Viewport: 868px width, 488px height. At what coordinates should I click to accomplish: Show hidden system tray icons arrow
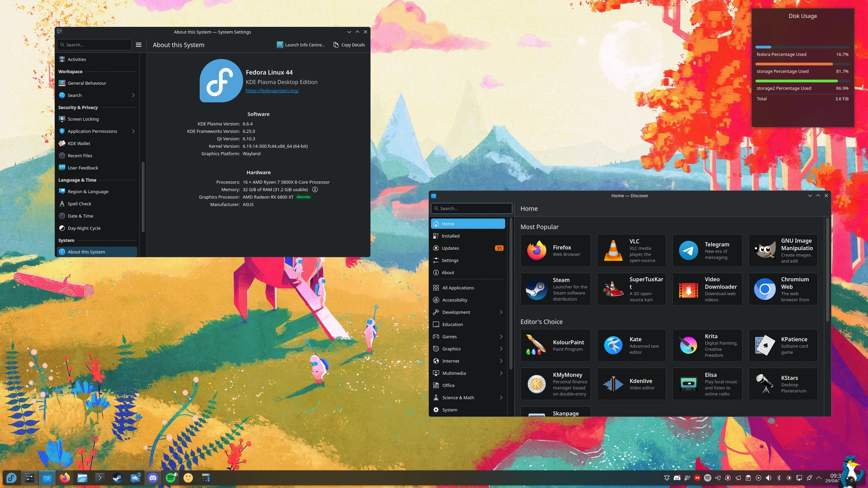tap(819, 478)
